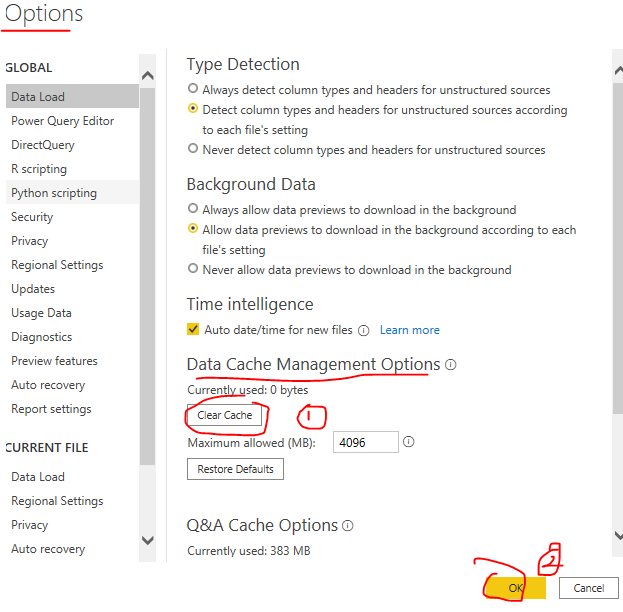Open the Regional Settings page under GLOBAL
This screenshot has width=623, height=612.
pyautogui.click(x=72, y=265)
